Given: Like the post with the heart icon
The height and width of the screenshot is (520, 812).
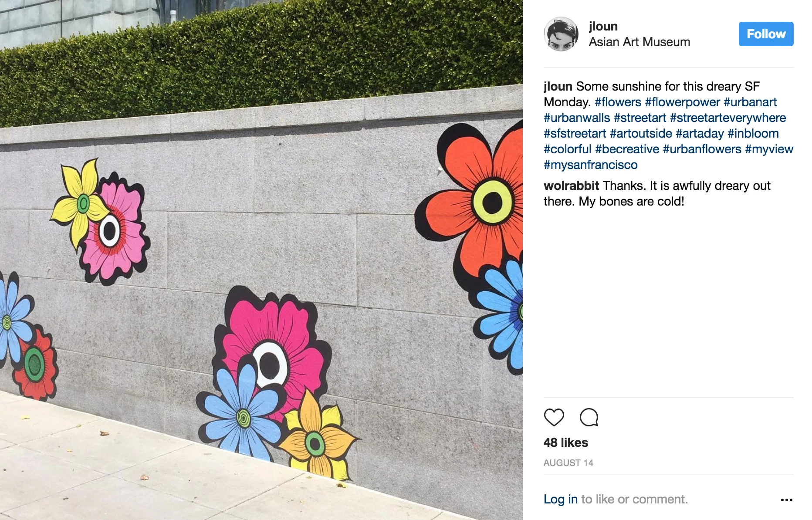Looking at the screenshot, I should (x=554, y=417).
